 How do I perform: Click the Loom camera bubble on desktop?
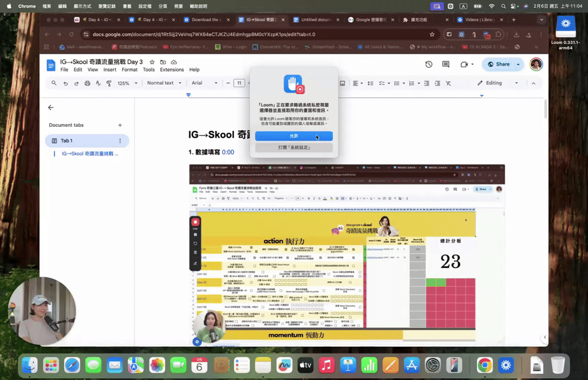coord(42,311)
